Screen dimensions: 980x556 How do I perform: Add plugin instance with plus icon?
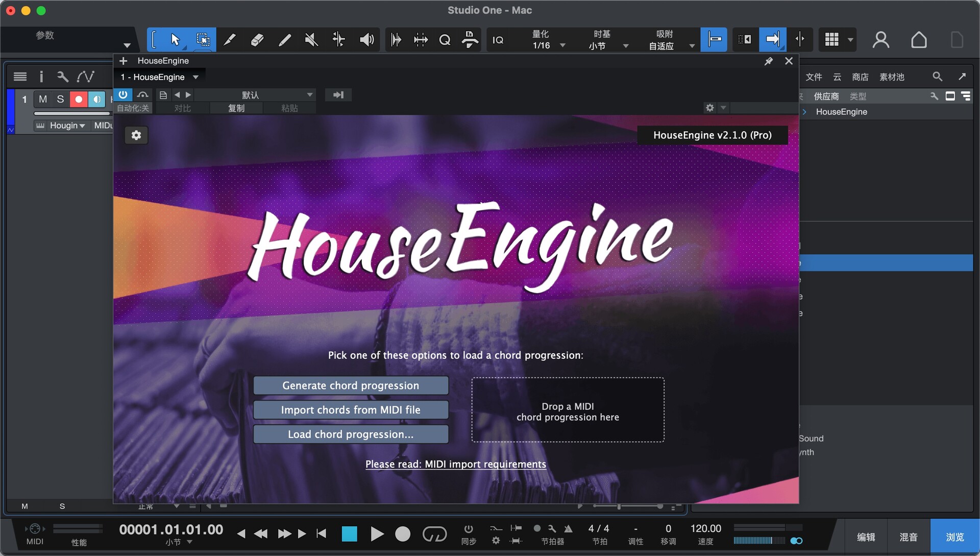click(123, 61)
